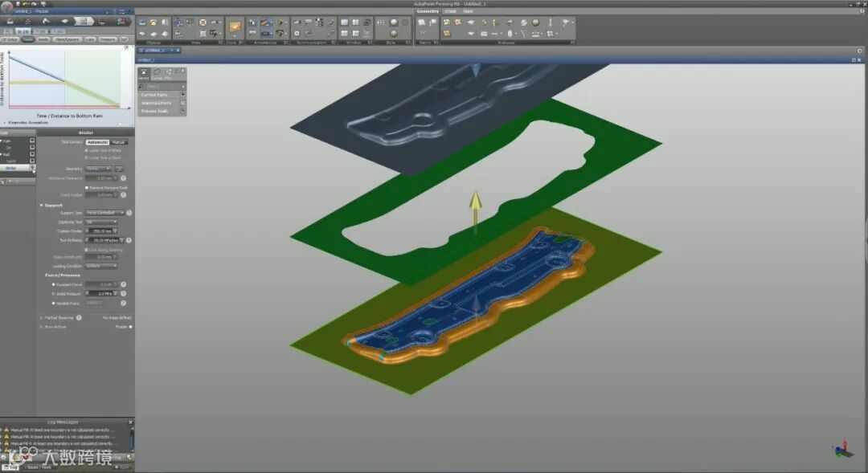
Task: Select the Variable Force radio option
Action: (53, 304)
